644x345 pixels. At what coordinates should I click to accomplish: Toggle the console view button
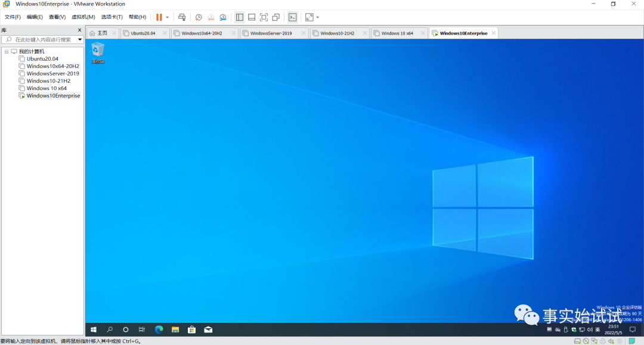click(x=292, y=17)
